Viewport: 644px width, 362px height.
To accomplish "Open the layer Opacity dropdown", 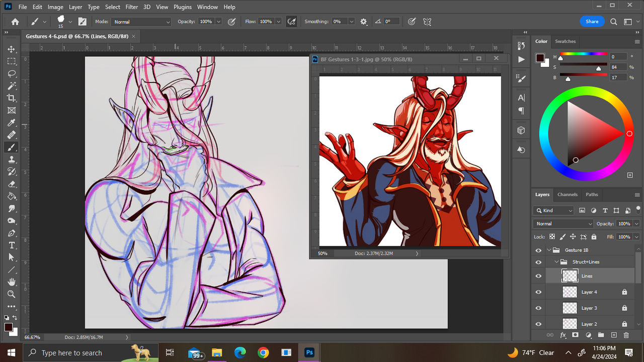I will pyautogui.click(x=636, y=223).
